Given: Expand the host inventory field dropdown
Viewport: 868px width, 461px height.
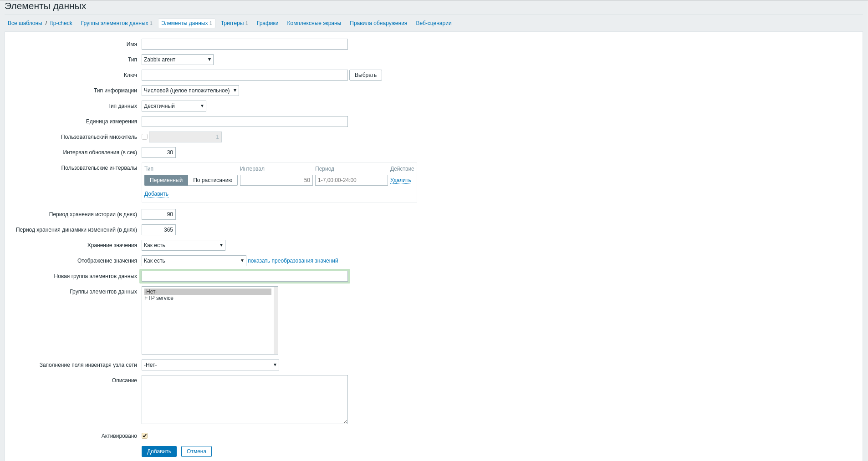Looking at the screenshot, I should [210, 365].
